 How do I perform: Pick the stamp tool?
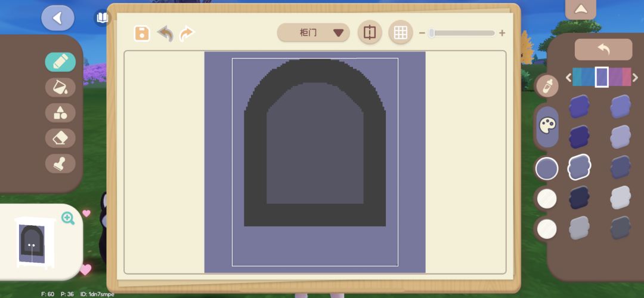click(x=60, y=164)
